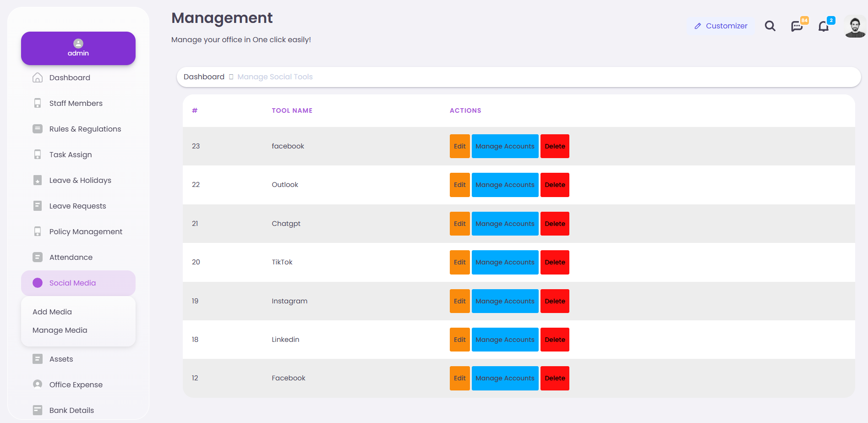This screenshot has height=423, width=868.
Task: Delete the Linkedin tool
Action: (x=555, y=340)
